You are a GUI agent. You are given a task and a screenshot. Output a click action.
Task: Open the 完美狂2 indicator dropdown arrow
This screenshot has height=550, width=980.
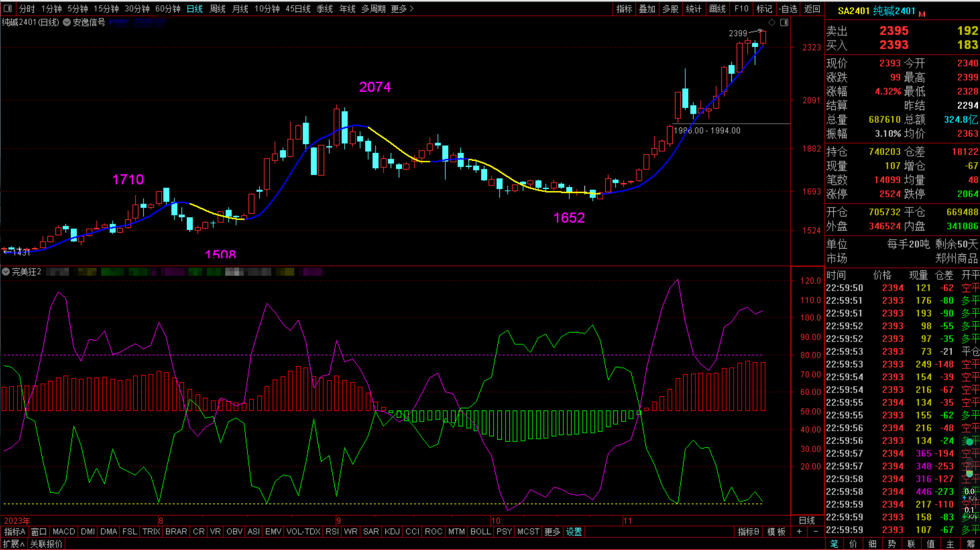click(6, 272)
